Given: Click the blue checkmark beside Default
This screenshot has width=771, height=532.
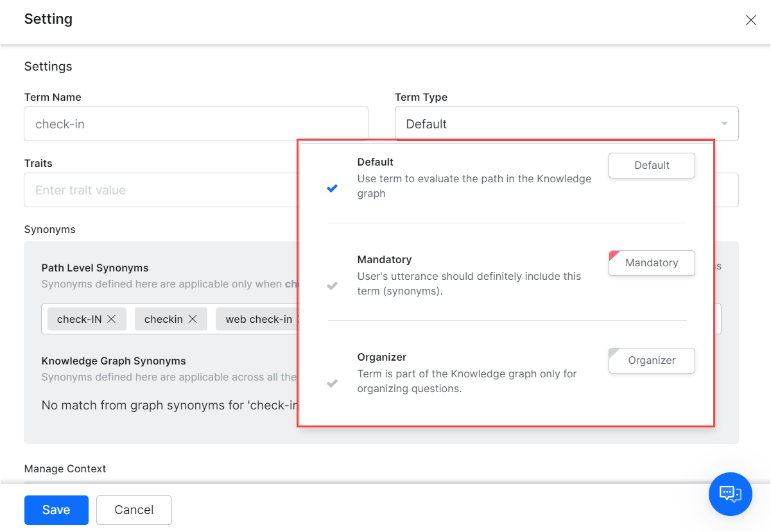Looking at the screenshot, I should click(333, 188).
